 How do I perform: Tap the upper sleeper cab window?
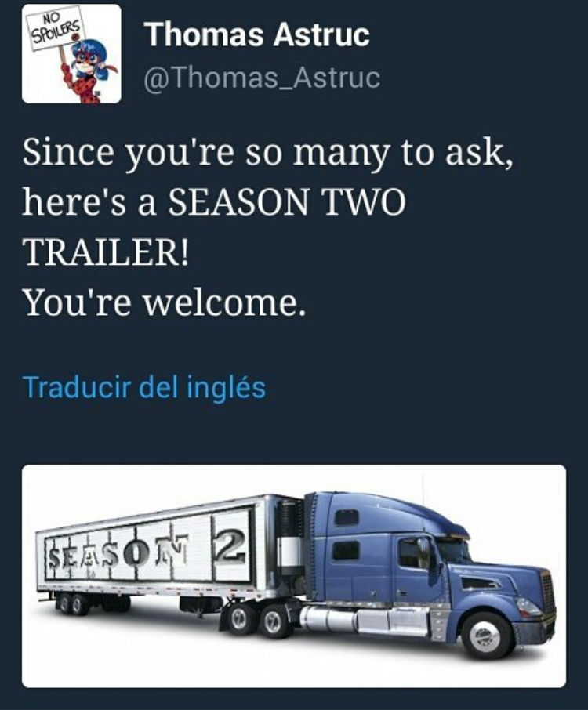coord(347,517)
